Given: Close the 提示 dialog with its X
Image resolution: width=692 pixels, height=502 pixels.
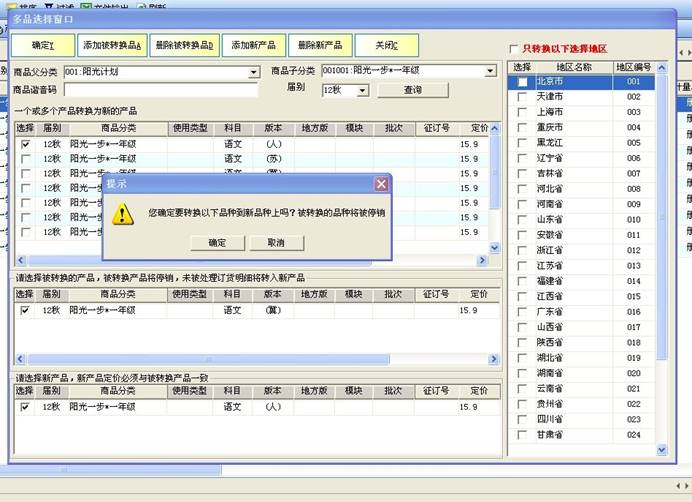Looking at the screenshot, I should click(380, 184).
